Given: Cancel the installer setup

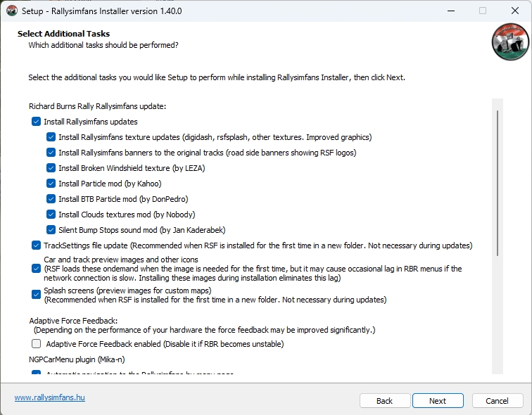Looking at the screenshot, I should [x=497, y=400].
